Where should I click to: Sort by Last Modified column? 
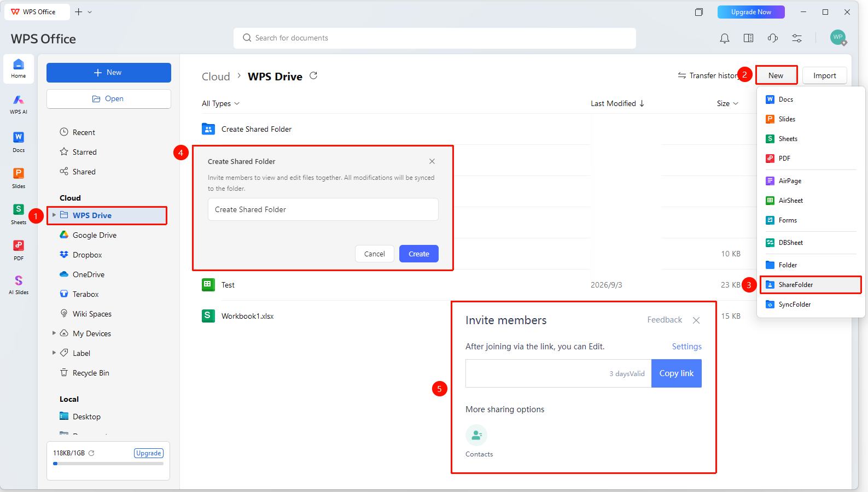pyautogui.click(x=617, y=103)
